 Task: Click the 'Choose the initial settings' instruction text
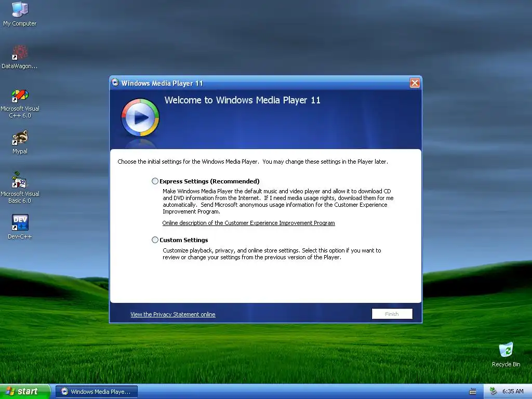253,162
